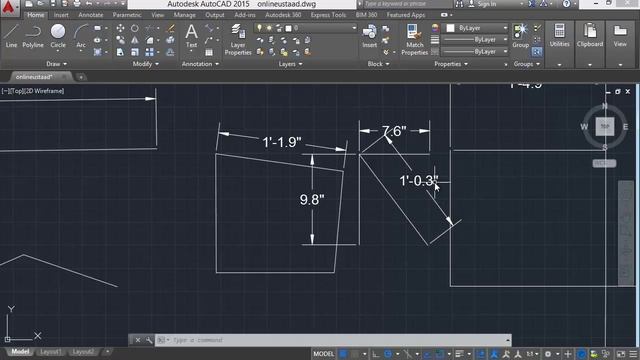Open the ByLayer lineweight dropdown
640x360 pixels.
[x=476, y=40]
